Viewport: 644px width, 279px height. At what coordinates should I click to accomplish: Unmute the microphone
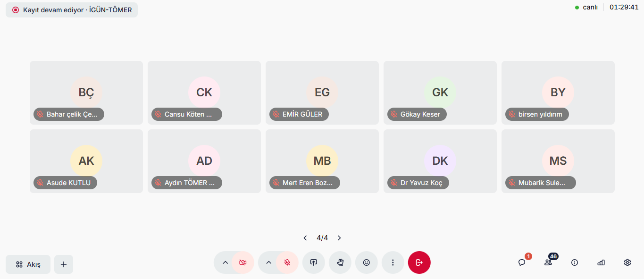[x=287, y=262]
